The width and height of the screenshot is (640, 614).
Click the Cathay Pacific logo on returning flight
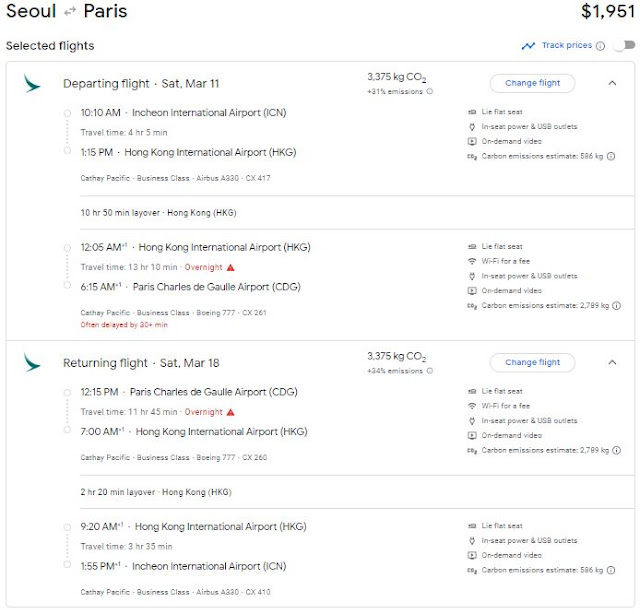click(x=32, y=362)
